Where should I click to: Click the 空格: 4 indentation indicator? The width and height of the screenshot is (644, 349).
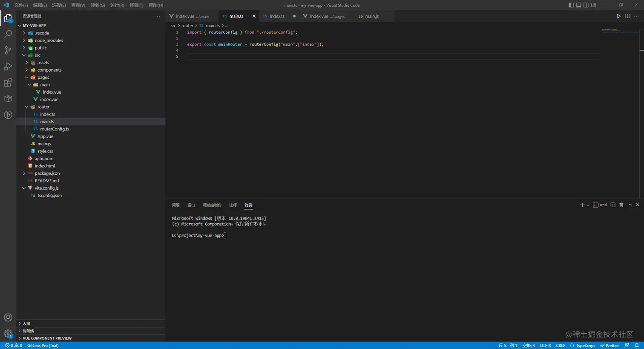529,346
